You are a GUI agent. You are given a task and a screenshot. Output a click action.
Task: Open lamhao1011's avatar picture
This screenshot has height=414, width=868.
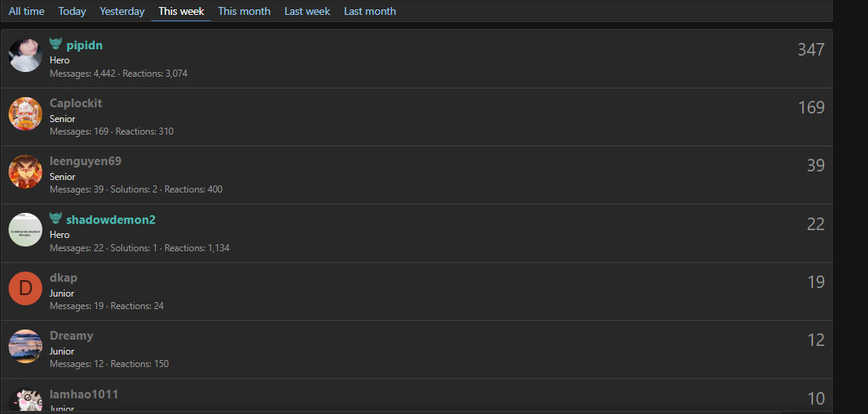[26, 400]
